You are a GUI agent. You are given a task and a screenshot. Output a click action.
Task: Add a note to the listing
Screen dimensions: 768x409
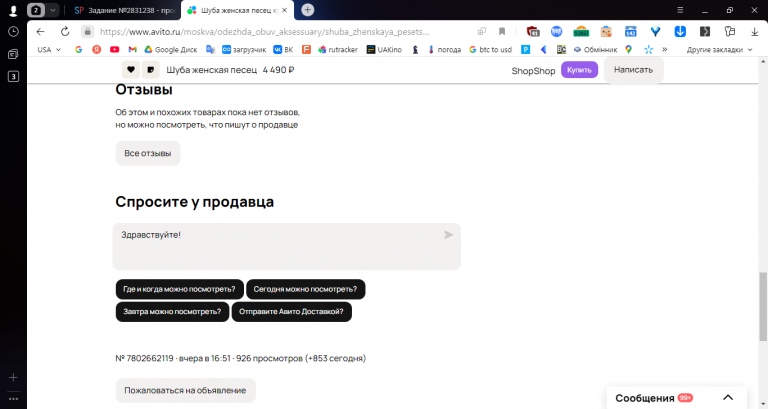click(x=151, y=70)
